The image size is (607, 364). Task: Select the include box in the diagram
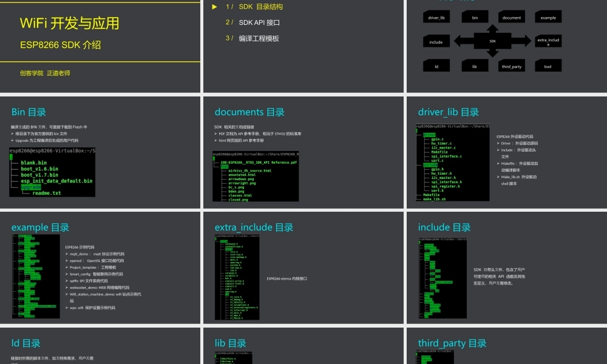click(436, 42)
